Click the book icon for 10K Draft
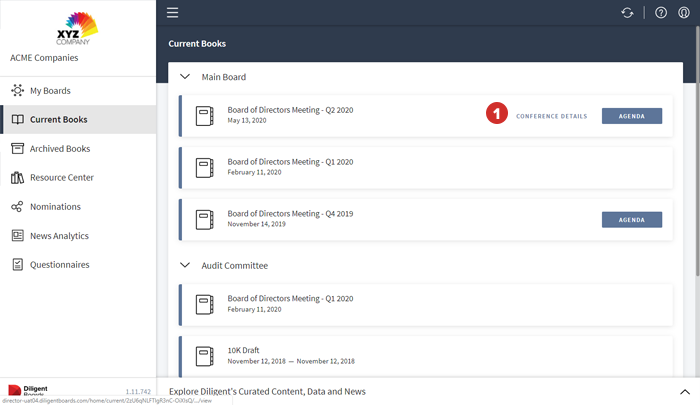Viewport: 700px width, 405px height. [205, 355]
